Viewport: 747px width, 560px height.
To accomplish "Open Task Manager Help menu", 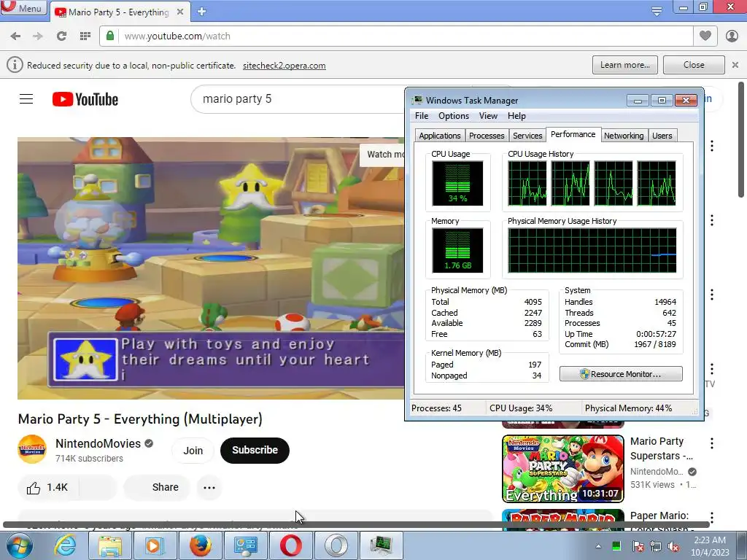I will click(x=516, y=116).
